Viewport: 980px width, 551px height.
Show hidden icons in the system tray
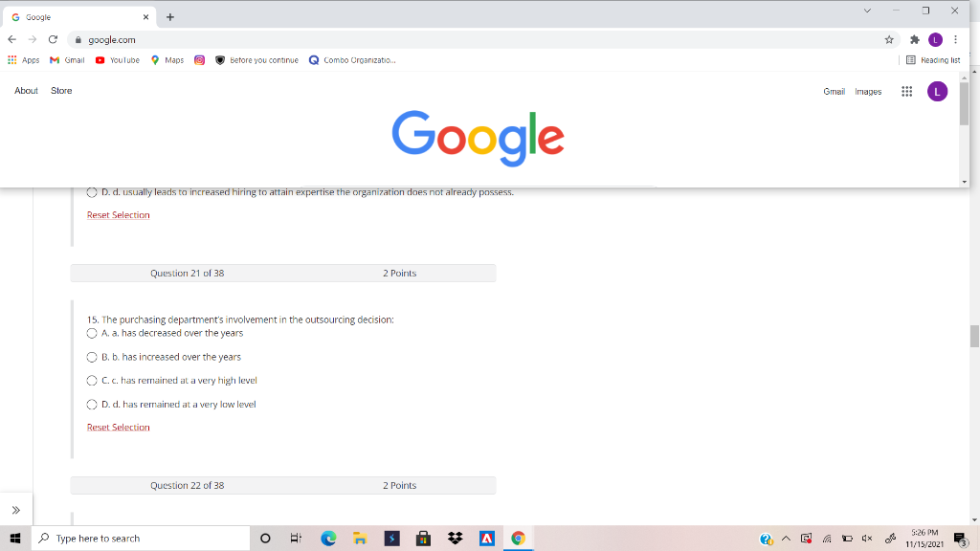click(785, 538)
